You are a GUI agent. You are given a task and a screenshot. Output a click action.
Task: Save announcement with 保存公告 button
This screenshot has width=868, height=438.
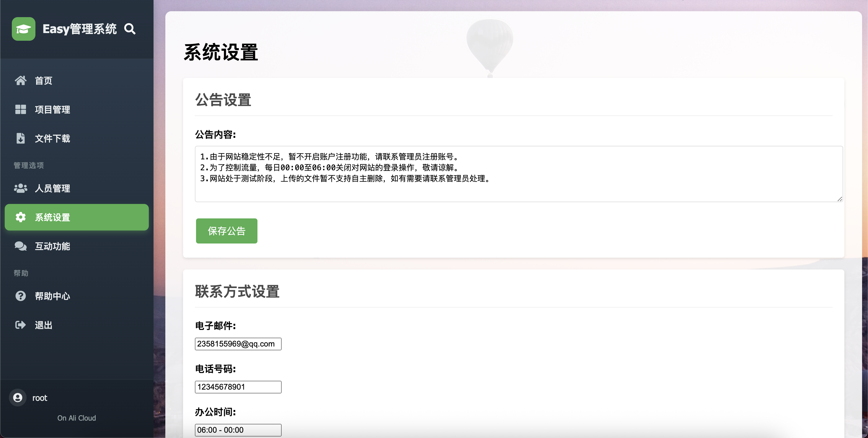226,231
